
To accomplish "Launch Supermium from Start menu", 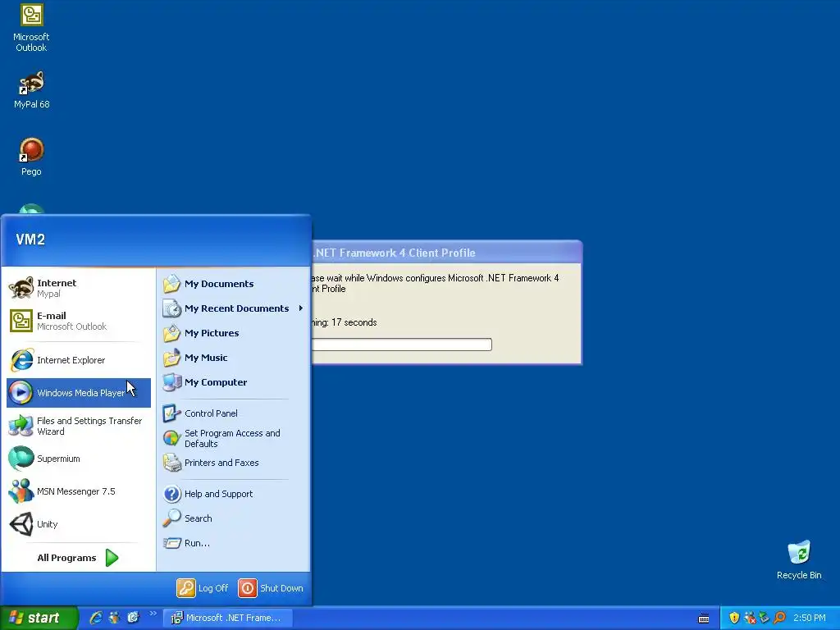I will click(x=79, y=459).
